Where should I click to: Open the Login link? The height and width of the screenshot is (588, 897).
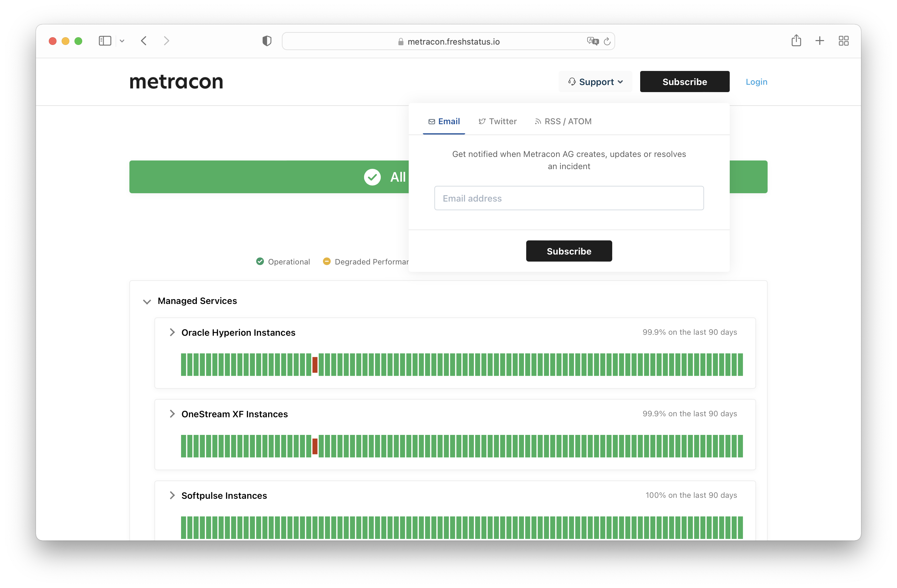pos(756,82)
